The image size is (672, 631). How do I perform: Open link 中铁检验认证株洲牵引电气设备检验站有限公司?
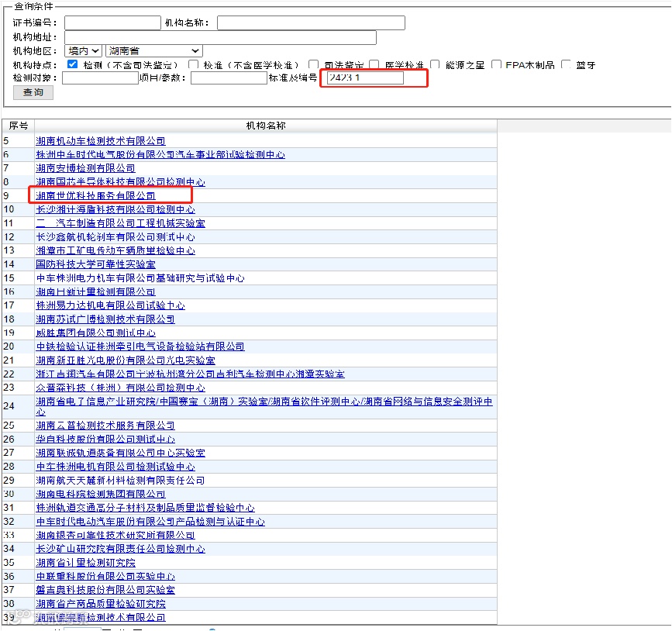click(140, 347)
